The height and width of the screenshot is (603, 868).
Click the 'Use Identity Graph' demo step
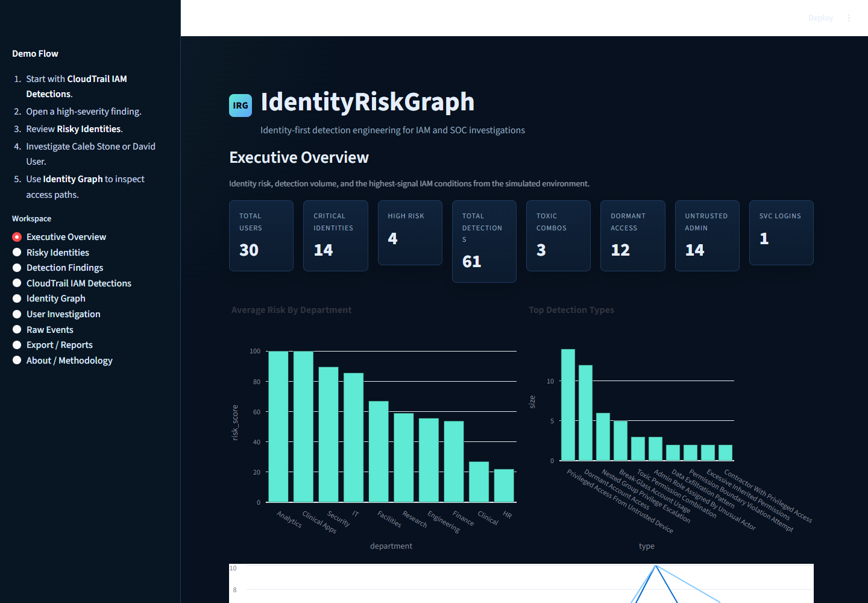[86, 187]
